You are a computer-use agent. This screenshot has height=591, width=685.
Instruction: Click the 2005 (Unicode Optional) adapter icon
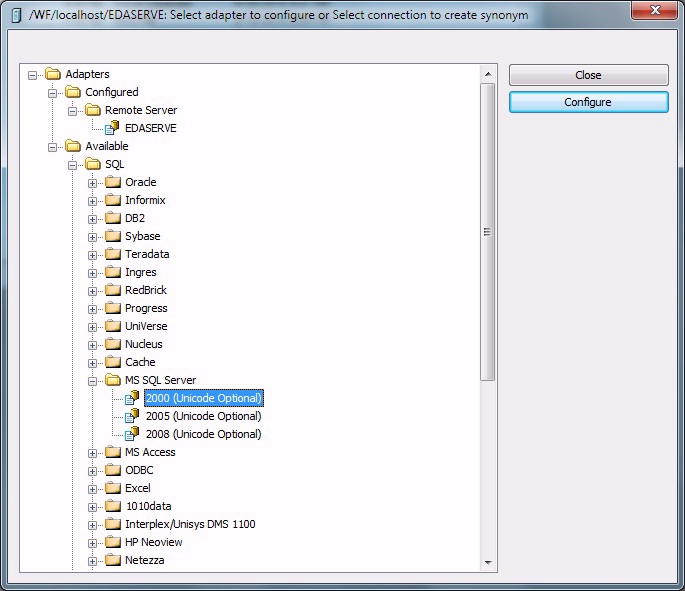point(132,415)
